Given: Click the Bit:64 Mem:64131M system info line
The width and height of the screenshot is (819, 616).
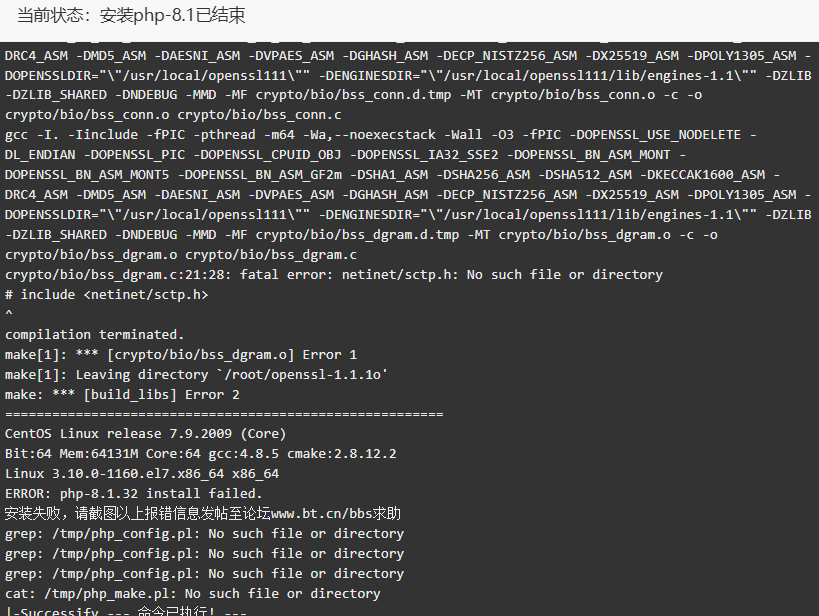Looking at the screenshot, I should (x=201, y=454).
